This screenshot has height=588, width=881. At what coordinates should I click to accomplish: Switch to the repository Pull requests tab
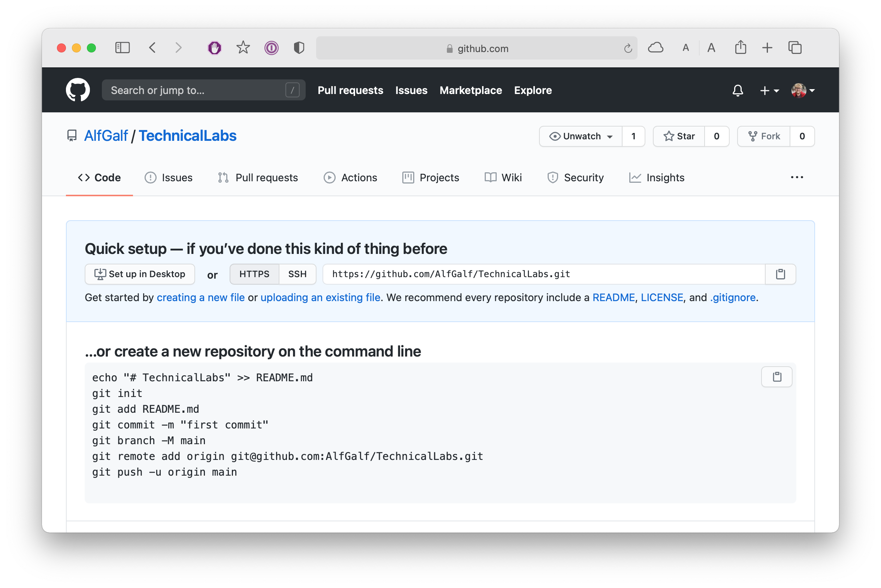click(258, 178)
